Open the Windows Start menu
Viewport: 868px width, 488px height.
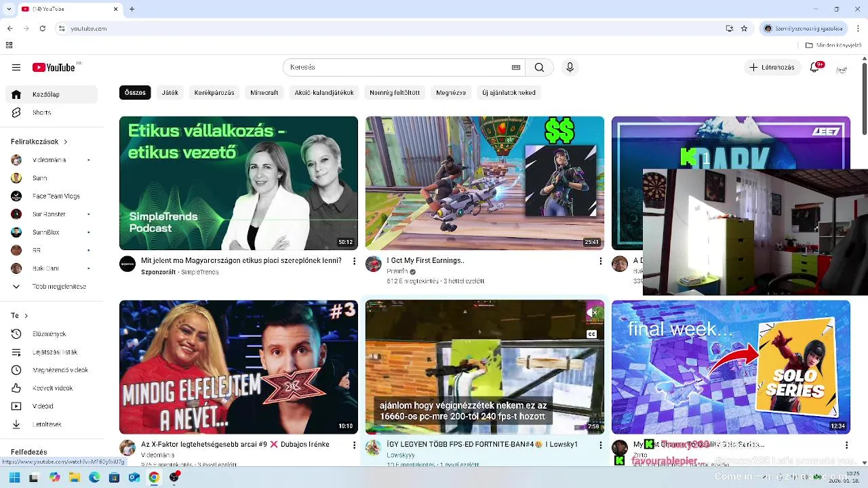click(14, 477)
